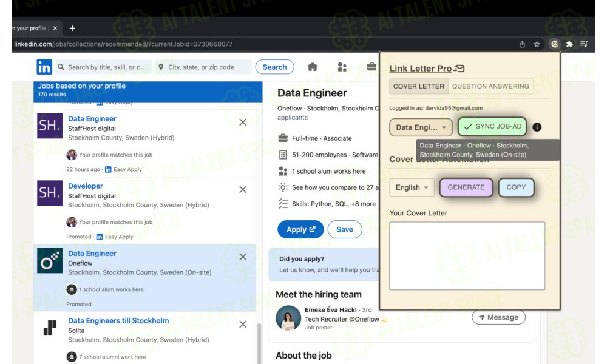Image resolution: width=607 pixels, height=364 pixels.
Task: Click the job list scrollbar
Action: [259, 343]
